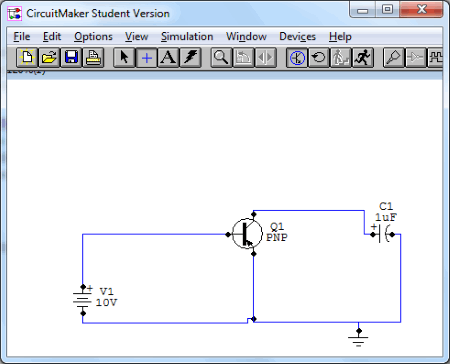The width and height of the screenshot is (450, 364).
Task: Click the New circuit file icon
Action: 27,58
